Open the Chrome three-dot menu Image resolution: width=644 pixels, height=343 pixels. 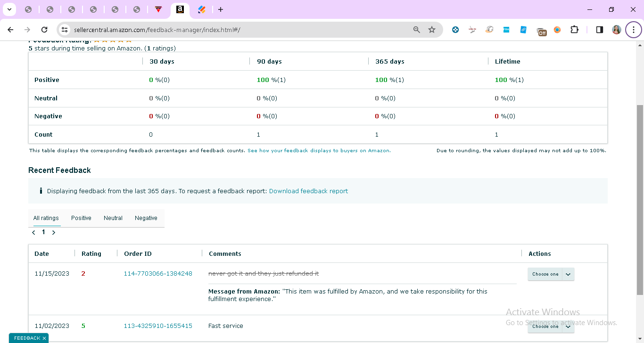point(634,30)
